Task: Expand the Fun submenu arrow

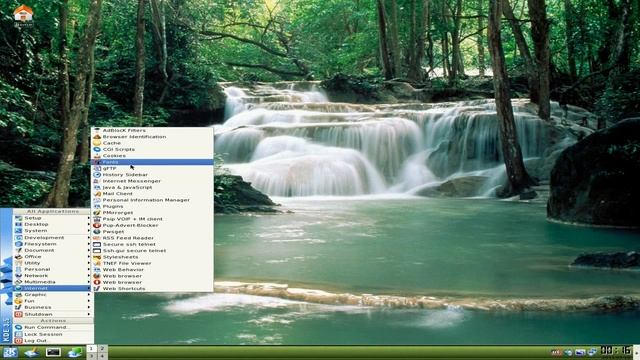Action: click(89, 301)
